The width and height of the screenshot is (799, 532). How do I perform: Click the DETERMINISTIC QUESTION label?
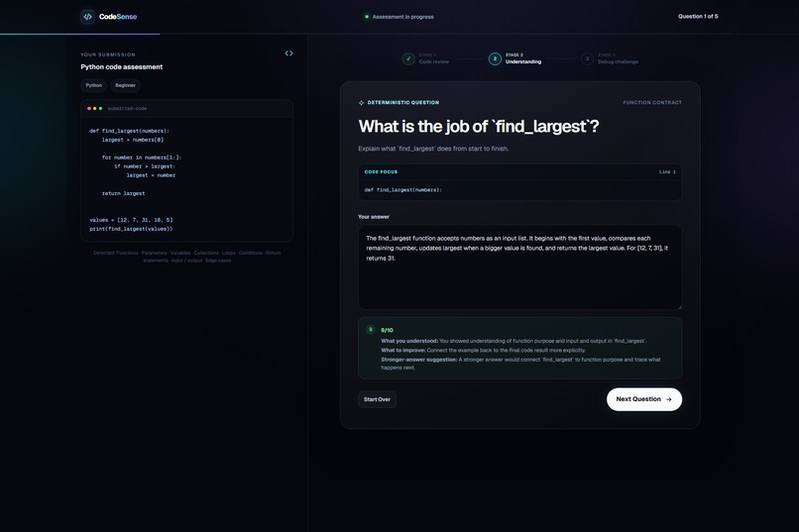tap(403, 103)
